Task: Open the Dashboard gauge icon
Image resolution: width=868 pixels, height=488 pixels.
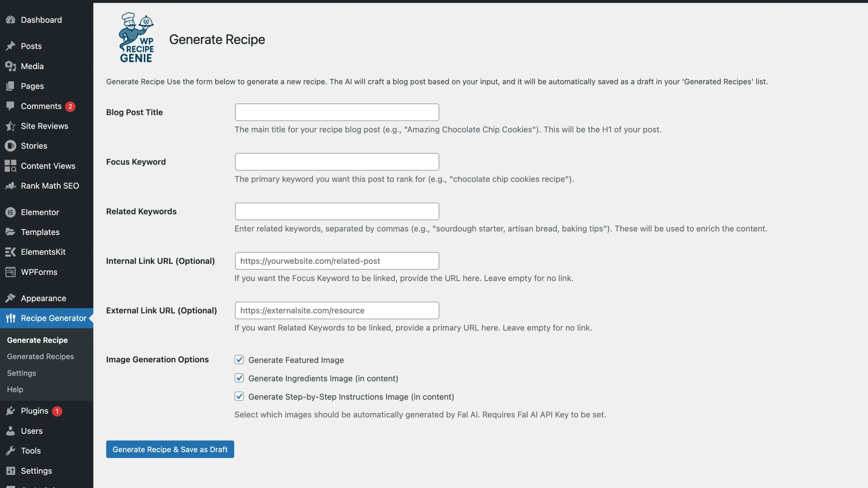Action: [11, 20]
